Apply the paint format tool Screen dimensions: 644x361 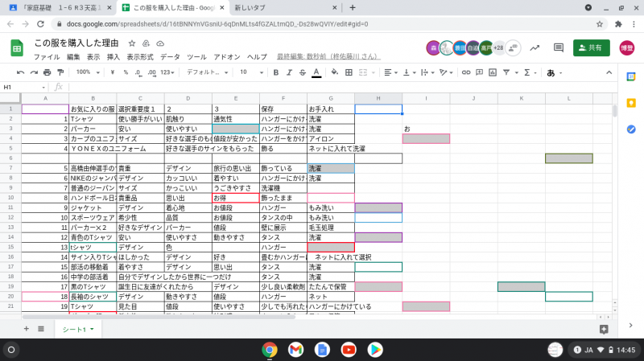click(60, 72)
